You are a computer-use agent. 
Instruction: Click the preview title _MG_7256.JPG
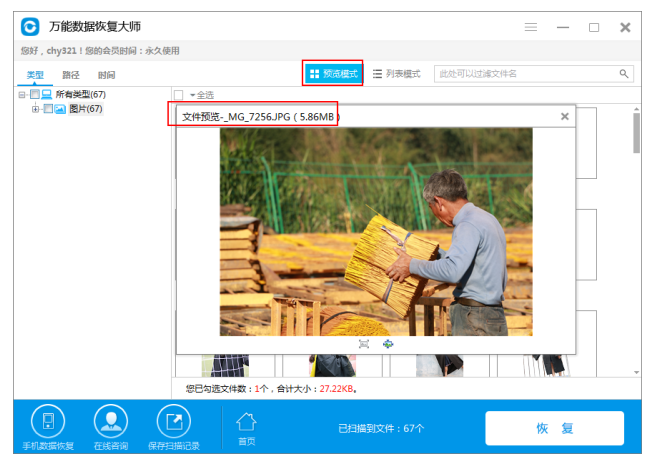pyautogui.click(x=259, y=117)
